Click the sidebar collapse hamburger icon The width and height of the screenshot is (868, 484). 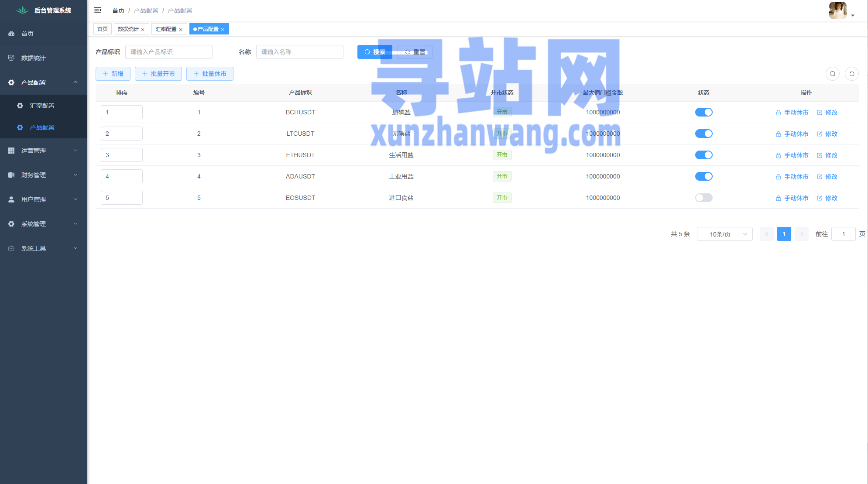pos(98,10)
